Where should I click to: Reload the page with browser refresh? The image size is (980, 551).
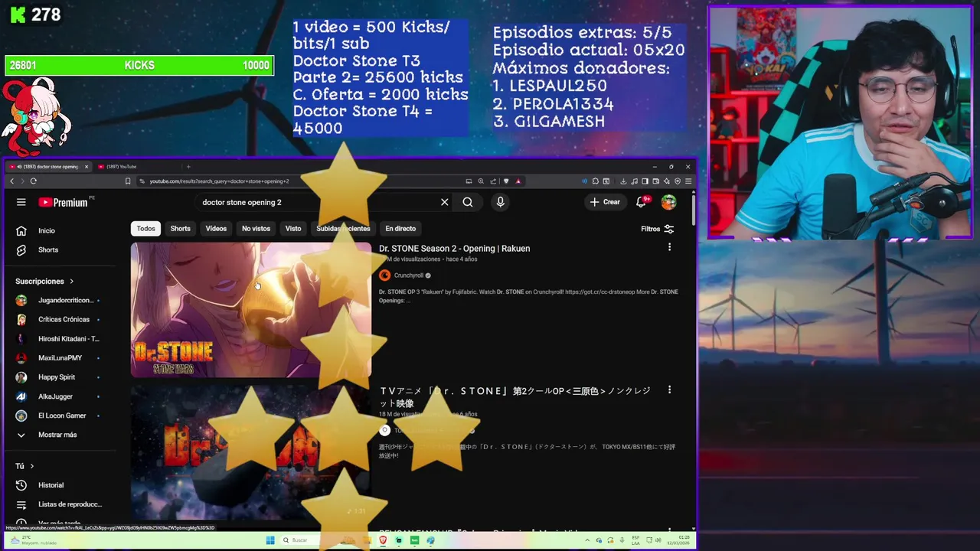pos(33,181)
